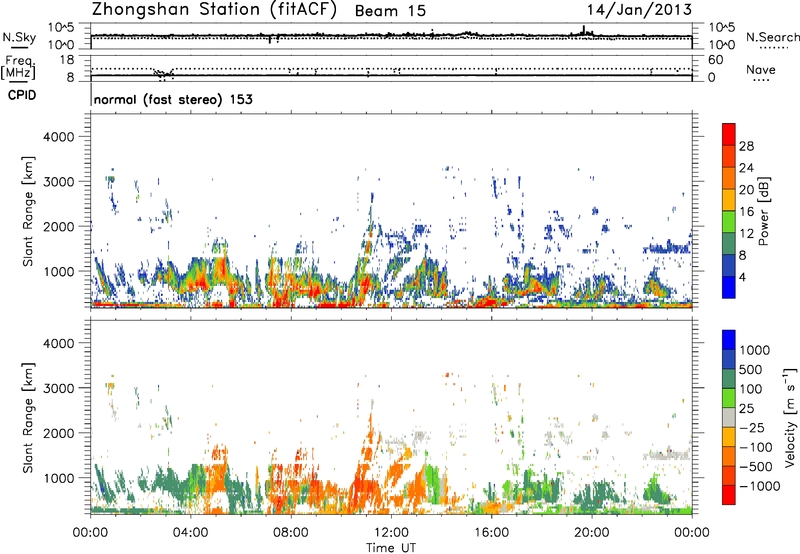The width and height of the screenshot is (800, 554).
Task: Click the Time UT axis title
Action: click(391, 547)
